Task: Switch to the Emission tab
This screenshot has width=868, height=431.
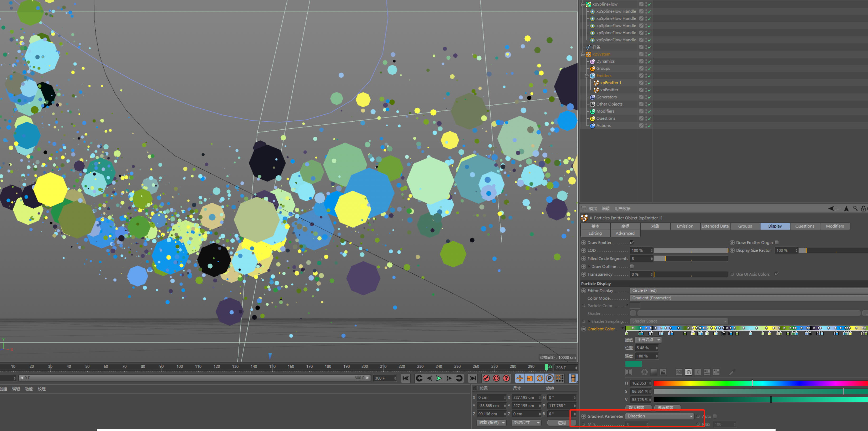Action: point(685,226)
